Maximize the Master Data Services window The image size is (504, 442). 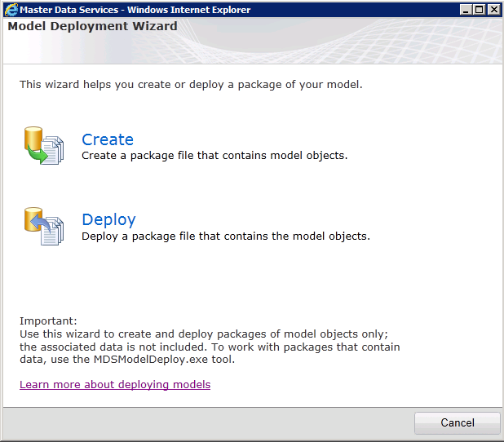479,10
